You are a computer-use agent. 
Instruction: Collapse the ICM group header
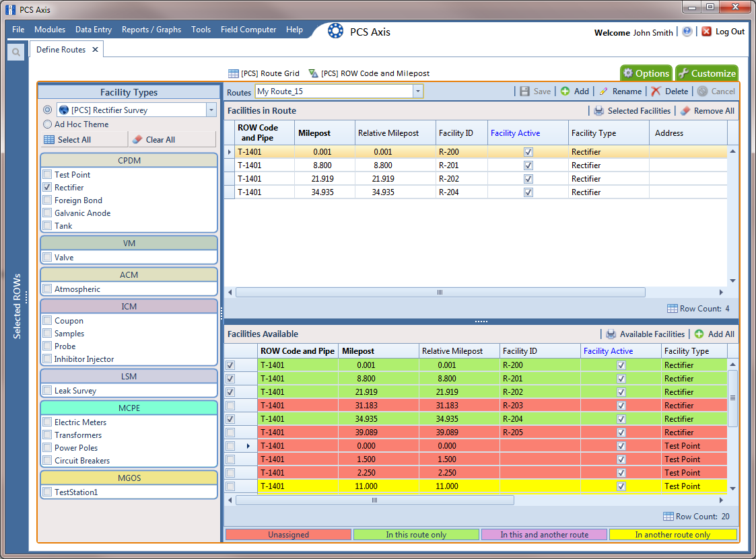[129, 307]
